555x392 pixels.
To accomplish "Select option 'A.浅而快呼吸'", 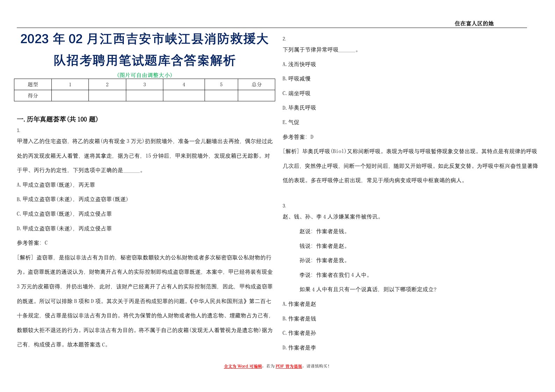I will (299, 64).
